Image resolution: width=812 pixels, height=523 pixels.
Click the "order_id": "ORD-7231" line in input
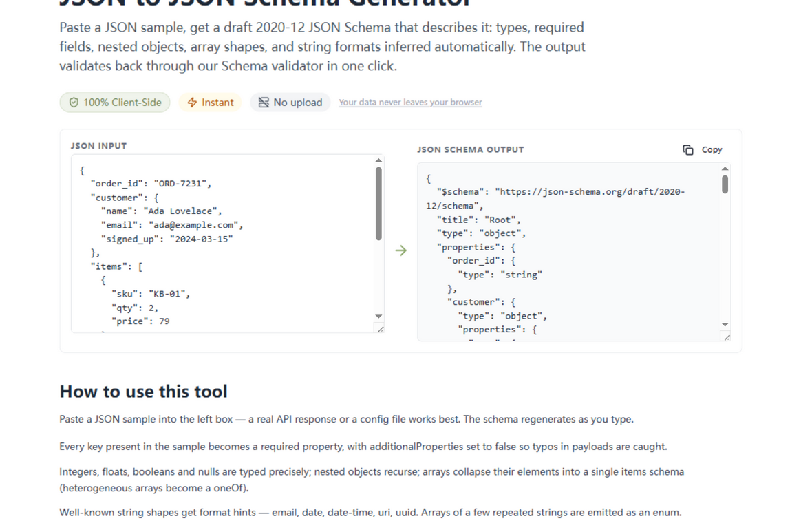pyautogui.click(x=151, y=184)
